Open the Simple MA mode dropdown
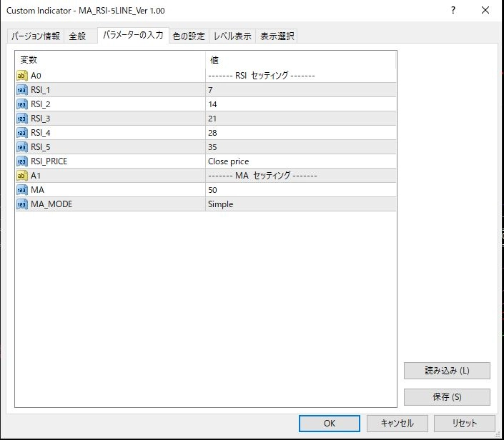Image resolution: width=504 pixels, height=440 pixels. [x=300, y=204]
